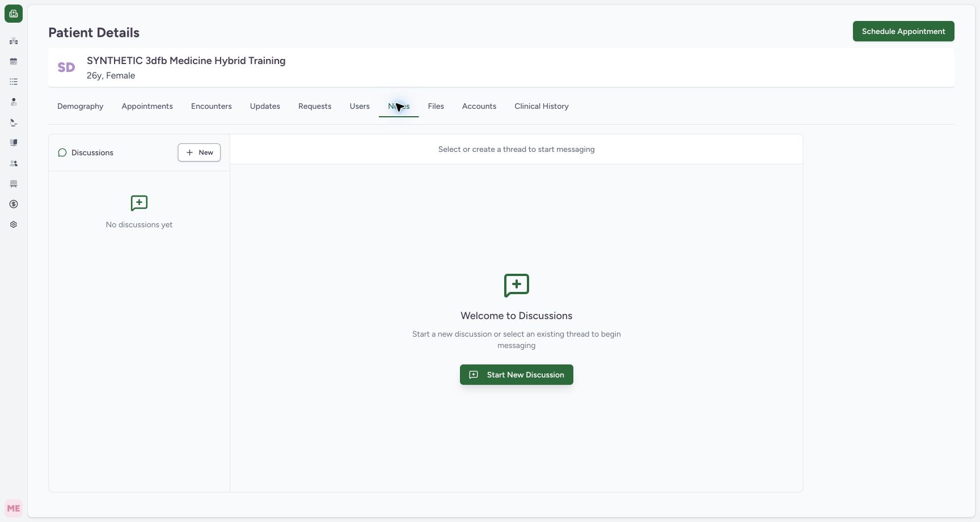The height and width of the screenshot is (522, 980).
Task: Click the message-plus icon above 'No discussions yet'
Action: coord(139,203)
